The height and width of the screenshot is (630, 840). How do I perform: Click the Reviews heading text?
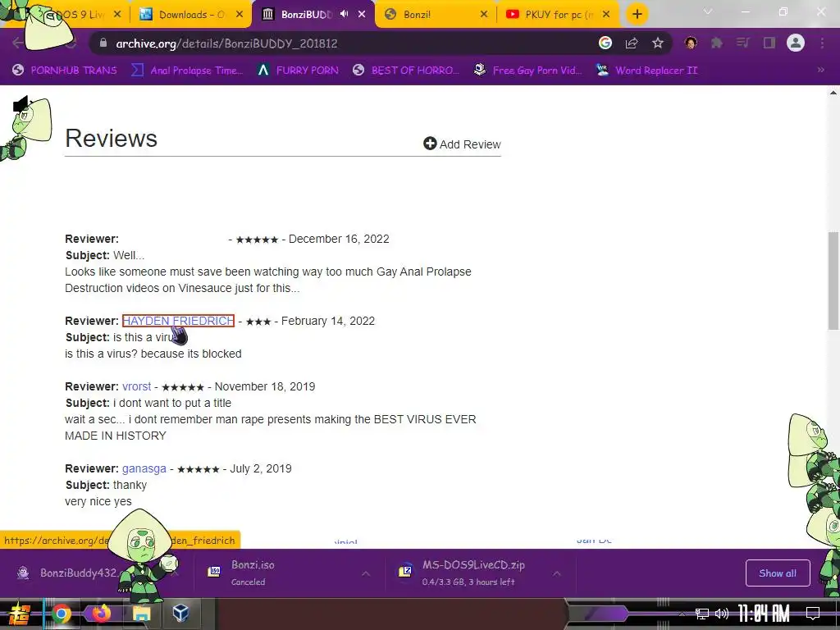[111, 138]
